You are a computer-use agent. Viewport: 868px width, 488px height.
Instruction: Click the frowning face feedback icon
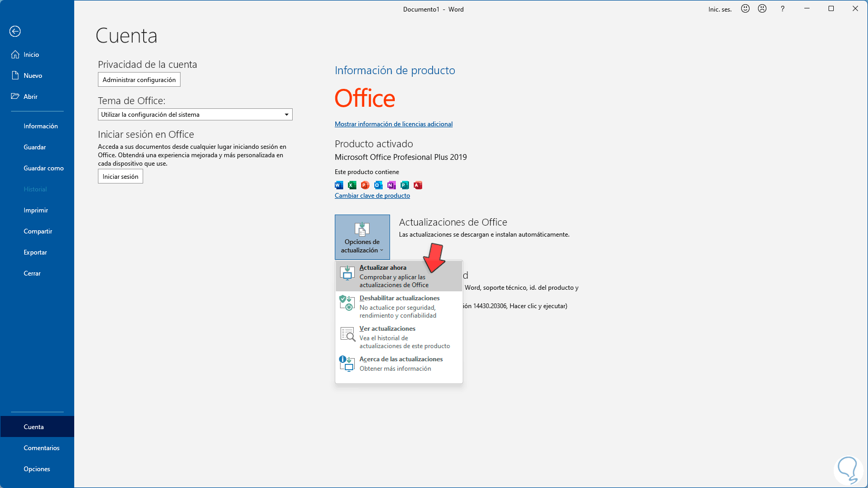click(762, 8)
